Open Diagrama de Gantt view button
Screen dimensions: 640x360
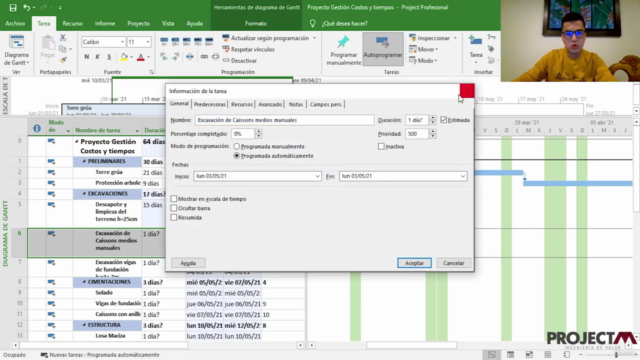point(16,51)
